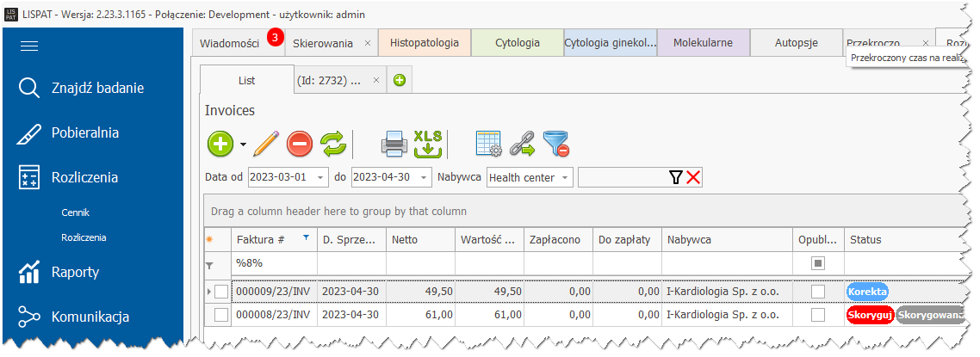
Task: Open the Cytologia tab
Action: (518, 42)
